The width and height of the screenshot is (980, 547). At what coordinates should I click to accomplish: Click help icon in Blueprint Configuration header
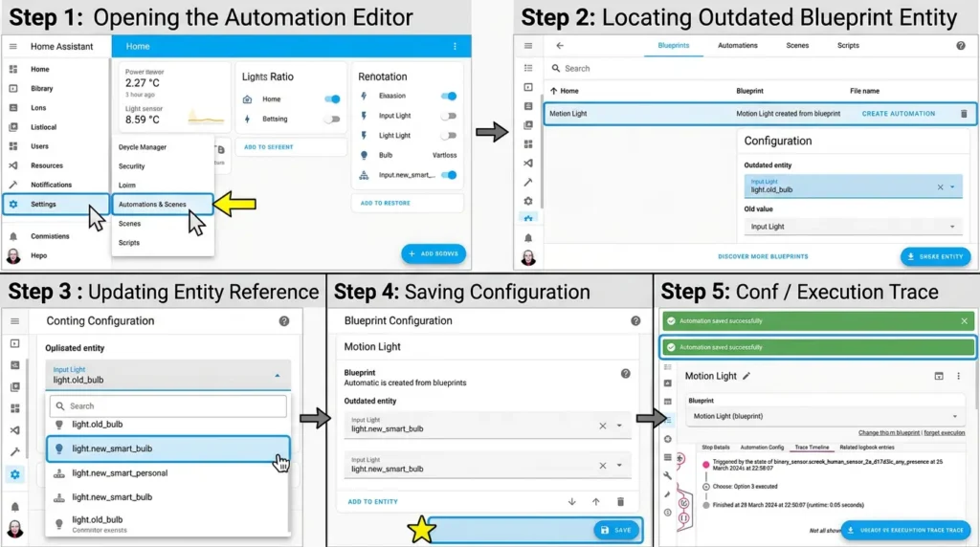tap(635, 321)
